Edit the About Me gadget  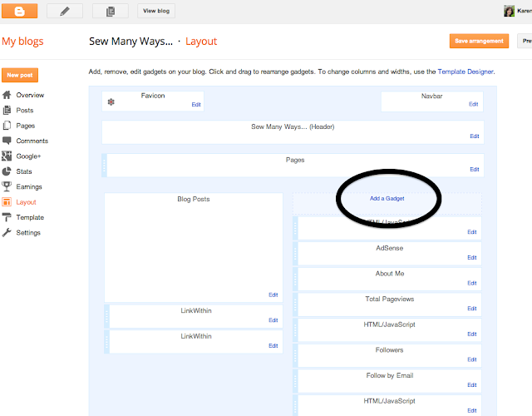(472, 283)
